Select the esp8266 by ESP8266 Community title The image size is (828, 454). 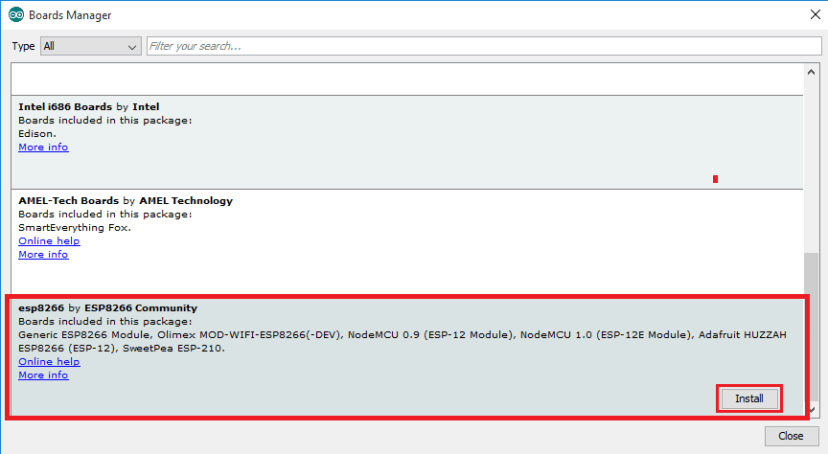[108, 308]
